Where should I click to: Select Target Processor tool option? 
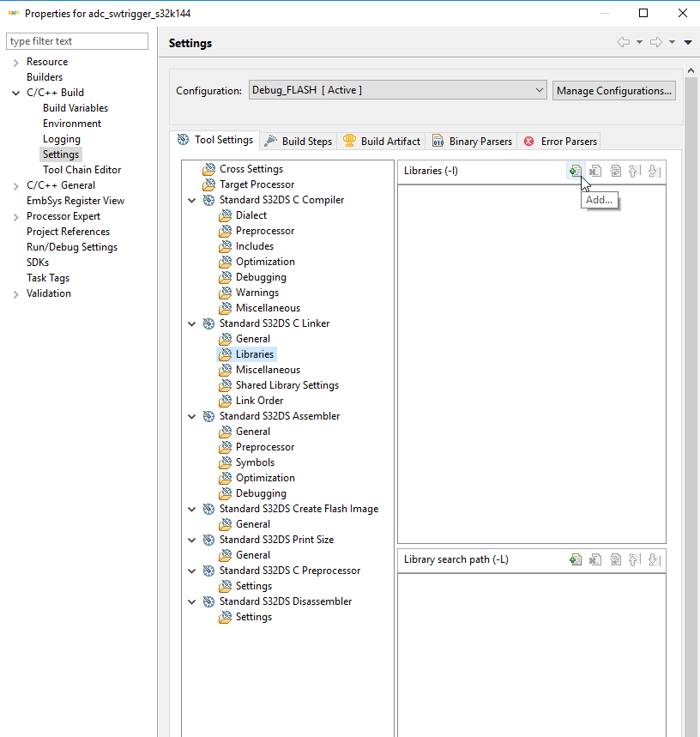[x=257, y=184]
